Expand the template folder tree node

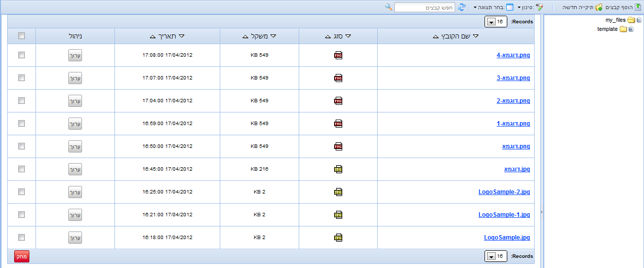tap(631, 29)
